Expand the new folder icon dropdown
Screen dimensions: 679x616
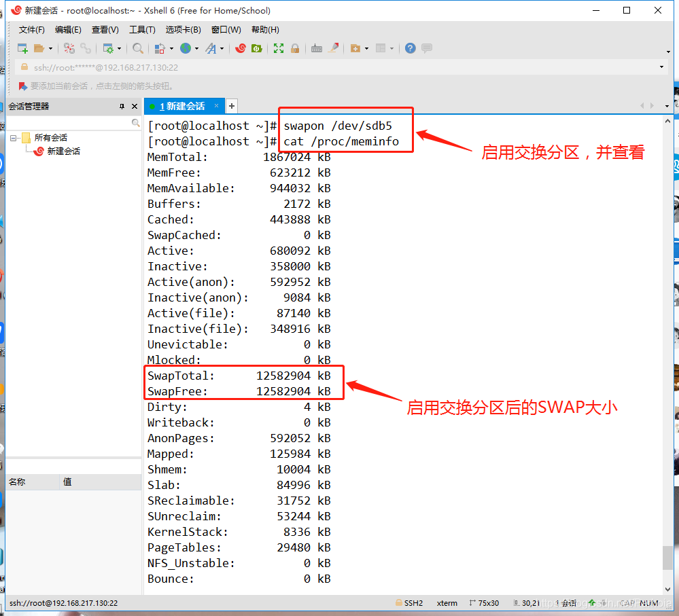367,48
